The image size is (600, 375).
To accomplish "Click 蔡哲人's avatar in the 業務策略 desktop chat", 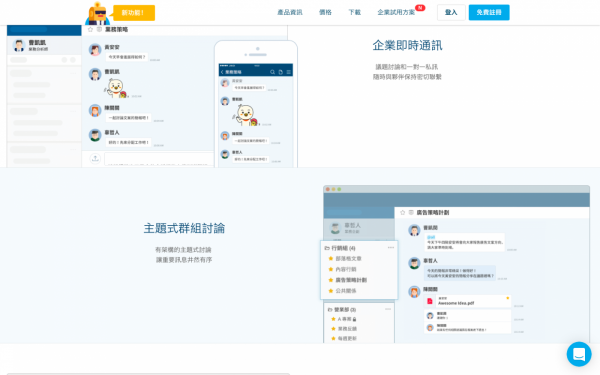I will pyautogui.click(x=95, y=135).
